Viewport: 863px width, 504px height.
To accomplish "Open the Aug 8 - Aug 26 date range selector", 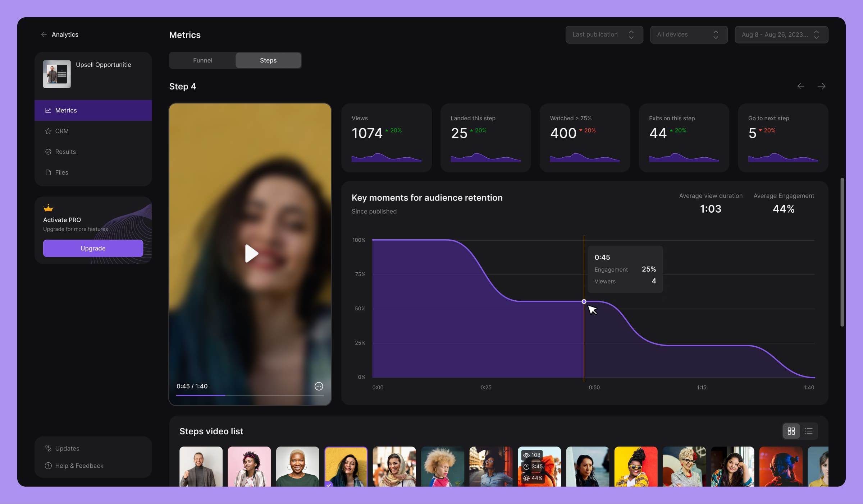I will click(x=781, y=34).
